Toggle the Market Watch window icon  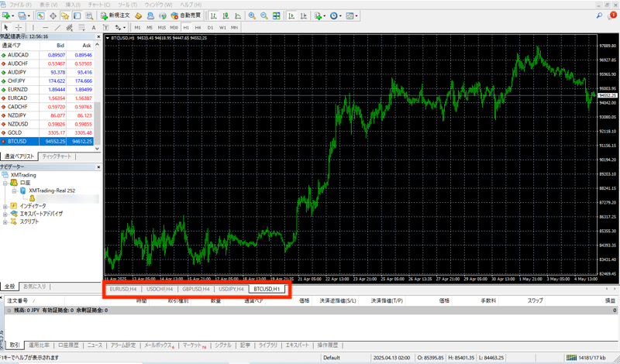coord(41,15)
